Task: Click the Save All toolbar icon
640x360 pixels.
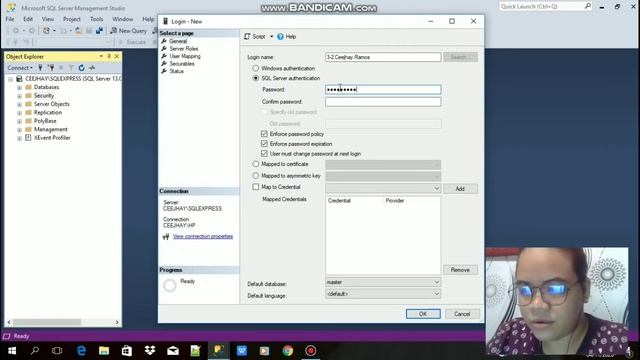Action: pyautogui.click(x=99, y=31)
